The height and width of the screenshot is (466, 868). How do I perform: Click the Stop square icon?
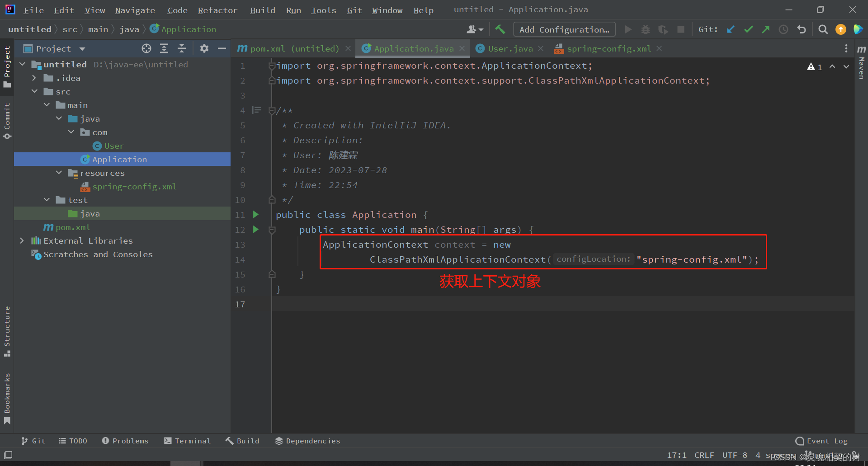tap(680, 29)
